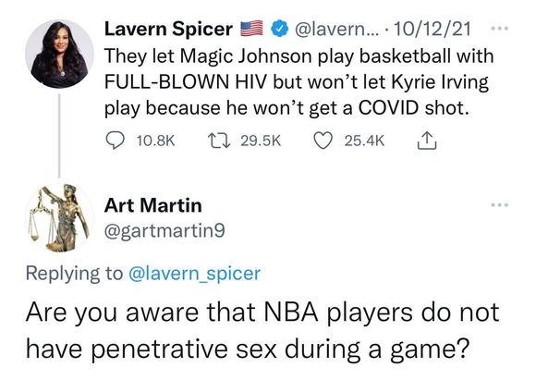
Task: Open the share upload icon
Action: [427, 141]
